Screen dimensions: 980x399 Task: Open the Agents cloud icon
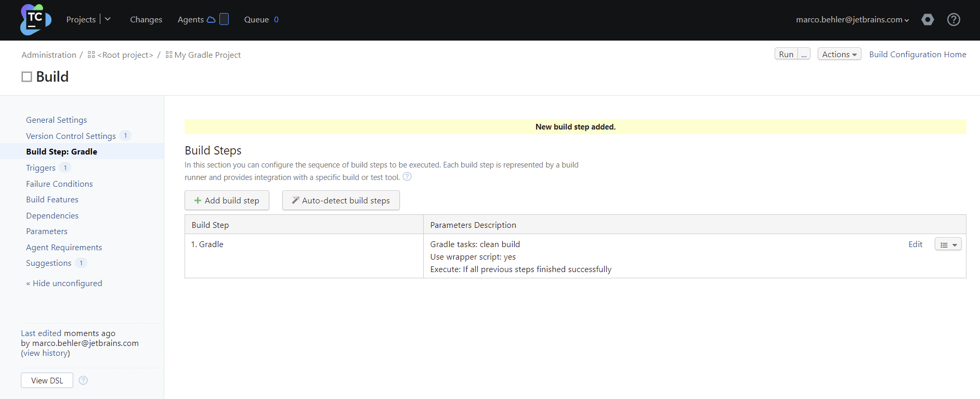pos(211,20)
